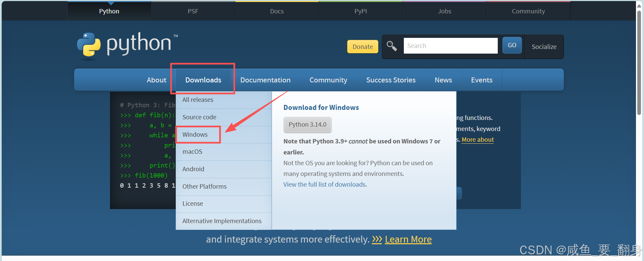Click the More about link

pos(478,140)
